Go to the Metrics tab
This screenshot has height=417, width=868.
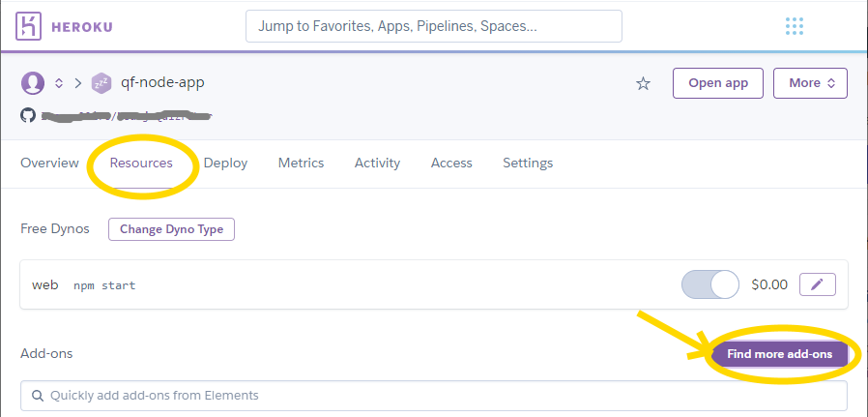click(x=301, y=163)
